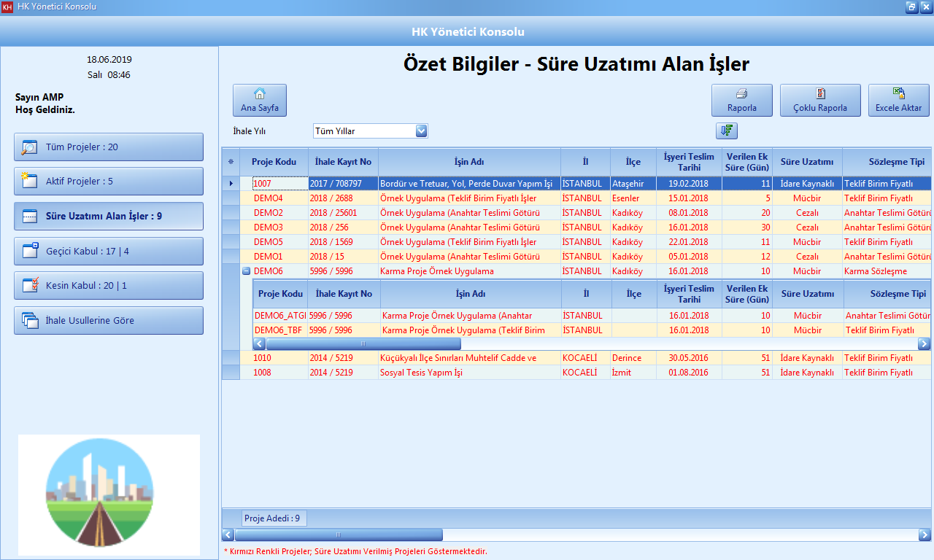Click the Excele Aktar export icon
Viewport: 934px width, 560px height.
(x=898, y=93)
